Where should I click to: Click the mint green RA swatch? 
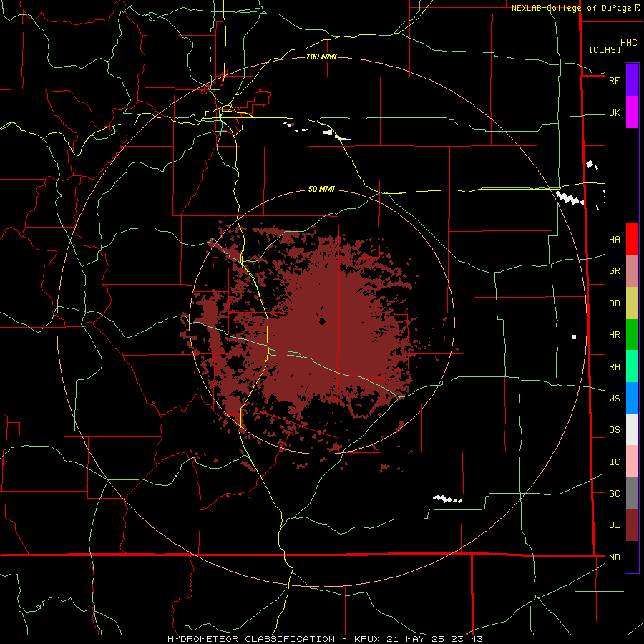pos(632,366)
